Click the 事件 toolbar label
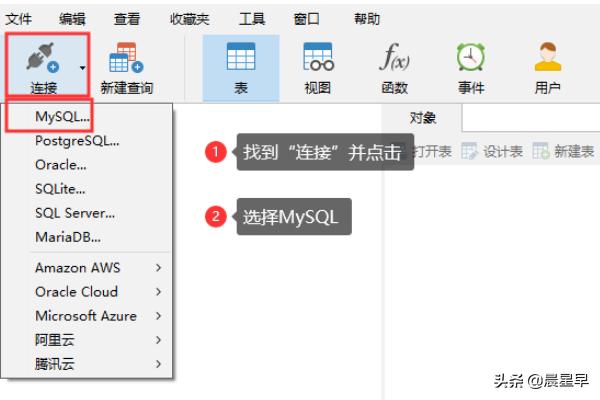This screenshot has width=600, height=400. tap(471, 88)
